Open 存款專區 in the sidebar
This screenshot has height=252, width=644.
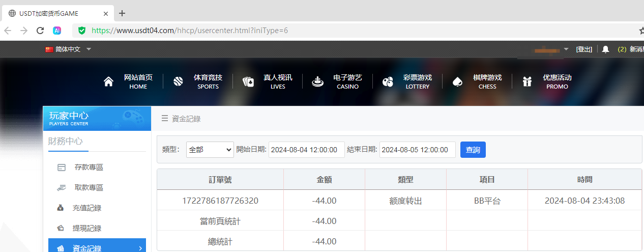tap(89, 167)
